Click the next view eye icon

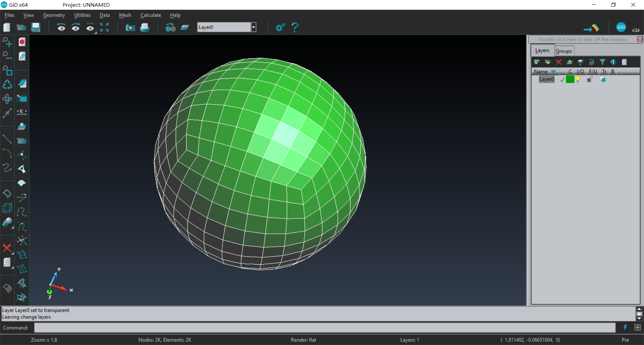76,27
